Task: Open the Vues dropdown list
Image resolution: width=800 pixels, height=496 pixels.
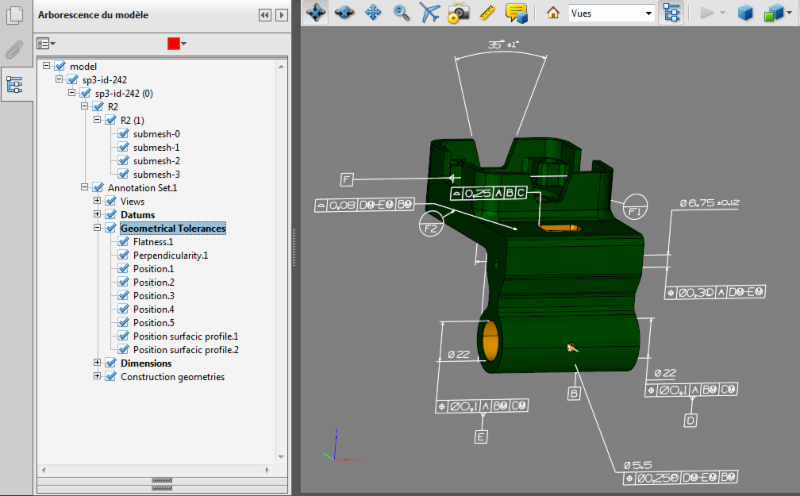Action: coord(649,14)
